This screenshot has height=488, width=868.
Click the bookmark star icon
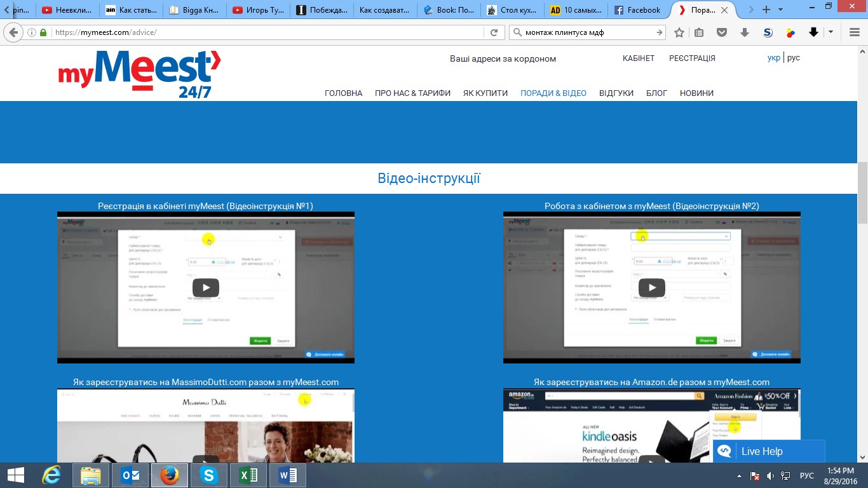[x=679, y=32]
